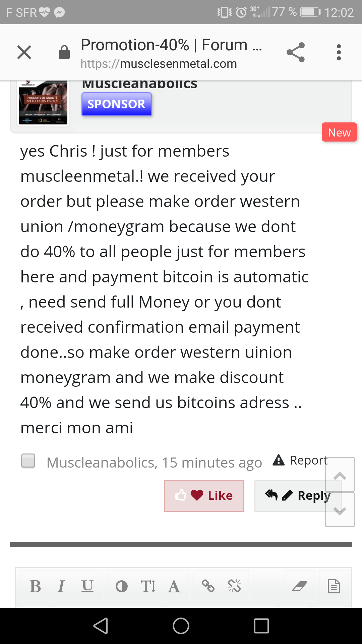
Task: Open the font family option
Action: (x=174, y=587)
